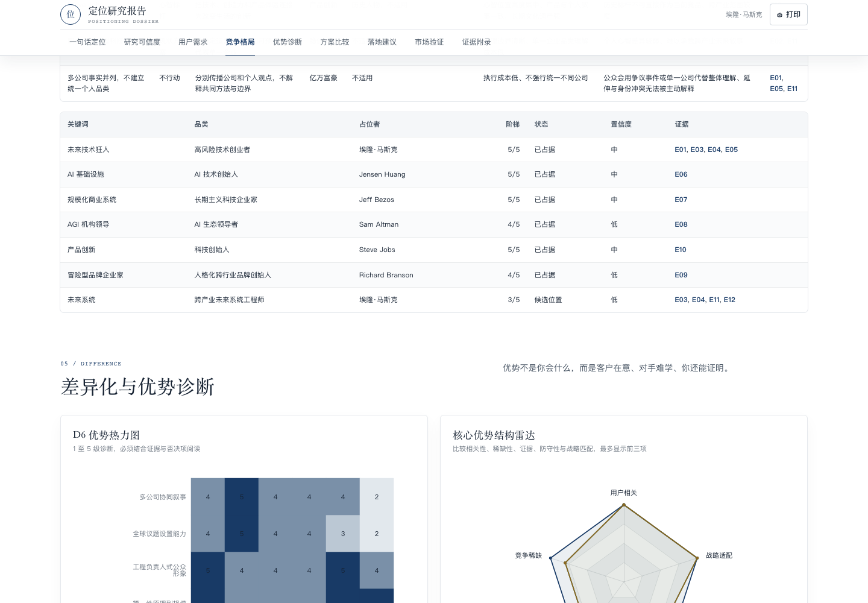Viewport: 868px width, 603px height.
Task: Click the 定位研究报告 title
Action: (x=117, y=11)
